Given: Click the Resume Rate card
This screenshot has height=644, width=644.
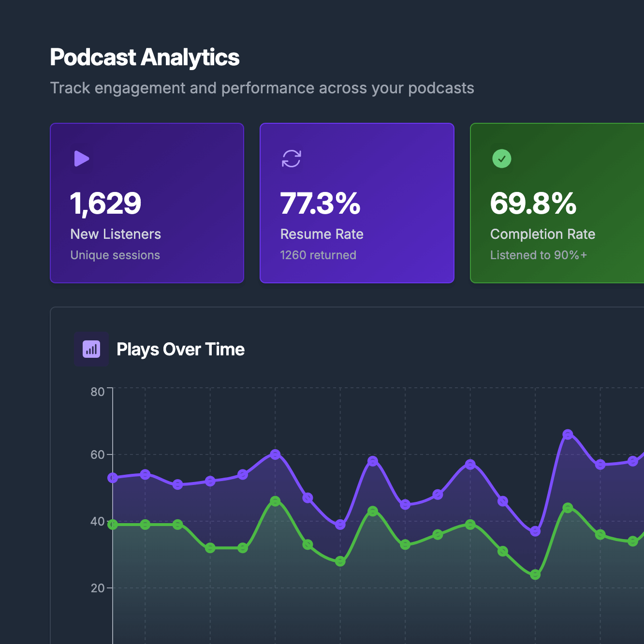Looking at the screenshot, I should [357, 203].
